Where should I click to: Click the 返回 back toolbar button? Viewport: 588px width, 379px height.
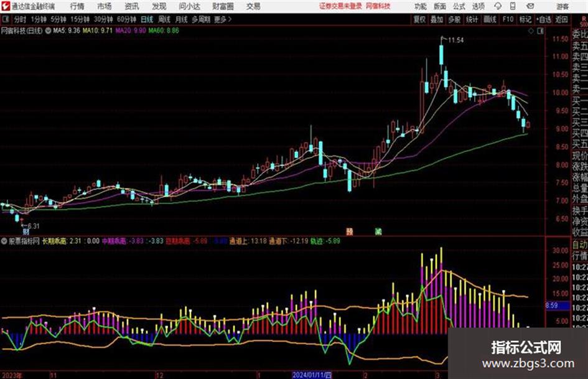click(561, 19)
